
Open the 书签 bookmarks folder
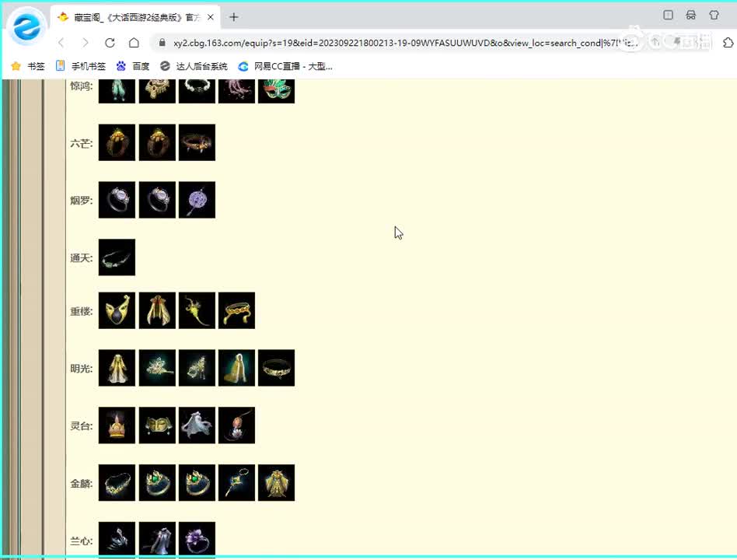point(28,66)
